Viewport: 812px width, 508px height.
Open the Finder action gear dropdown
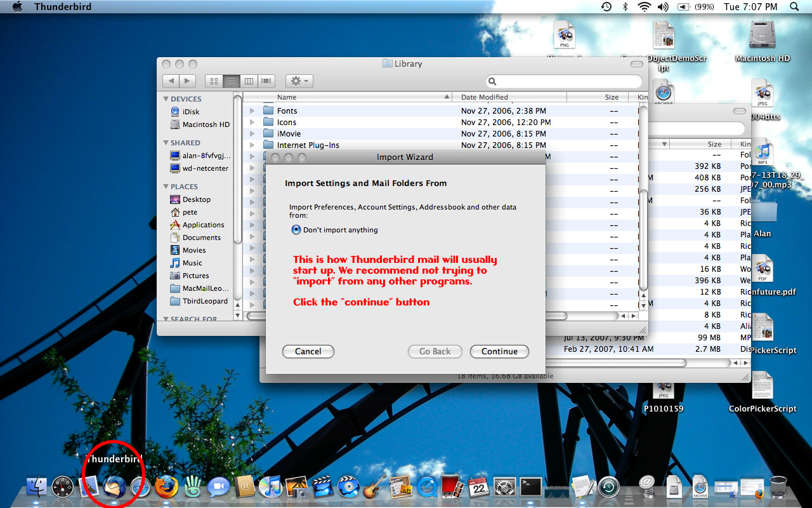point(299,81)
